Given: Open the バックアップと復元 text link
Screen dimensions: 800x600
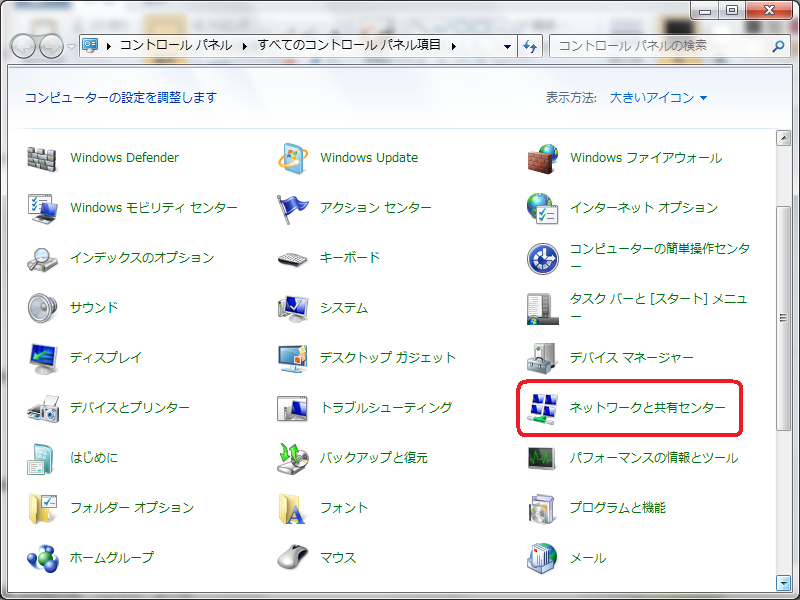Looking at the screenshot, I should tap(373, 458).
